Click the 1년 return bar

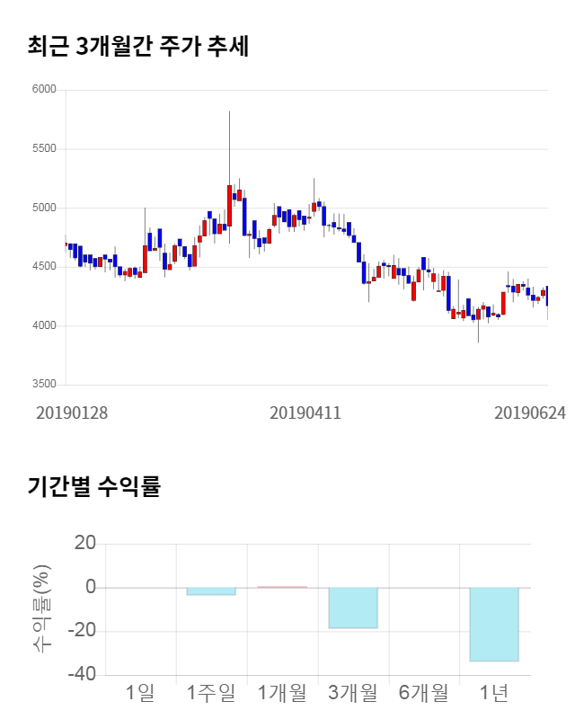(x=494, y=624)
